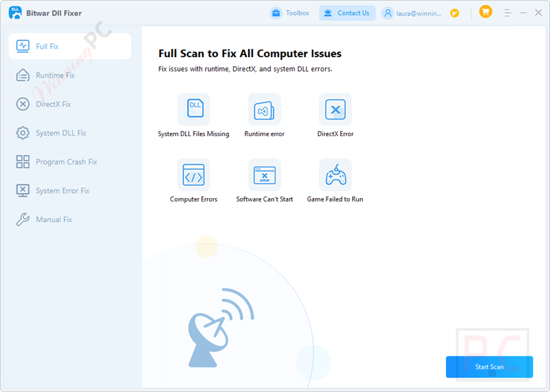Screen dimensions: 550x392
Task: Go to Program Crash Fix section
Action: pos(70,162)
